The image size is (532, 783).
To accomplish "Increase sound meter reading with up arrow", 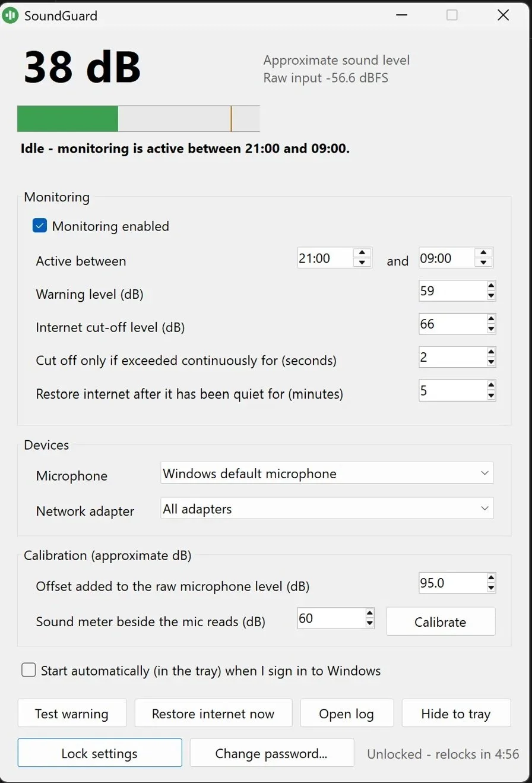I will (x=370, y=614).
